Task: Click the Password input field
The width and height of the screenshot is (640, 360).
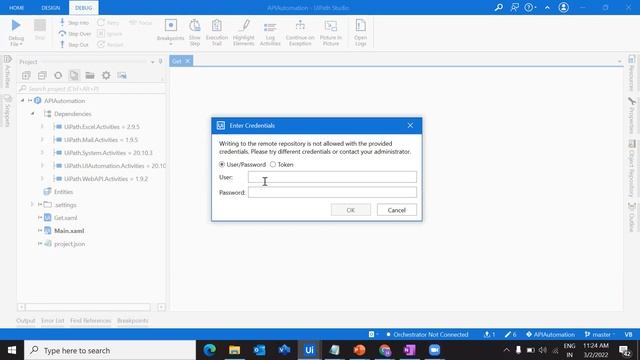Action: click(332, 192)
